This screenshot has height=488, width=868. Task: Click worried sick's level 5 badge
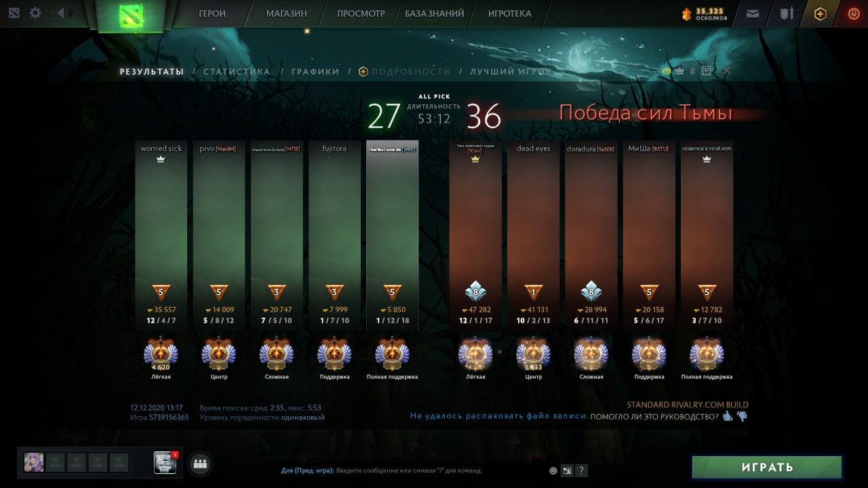click(161, 292)
